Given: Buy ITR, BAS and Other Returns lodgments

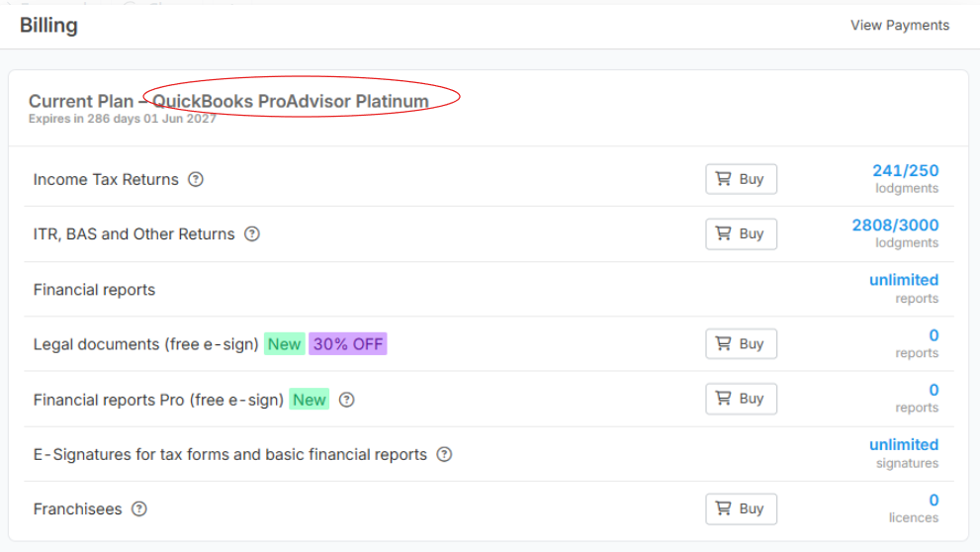Looking at the screenshot, I should (x=742, y=233).
